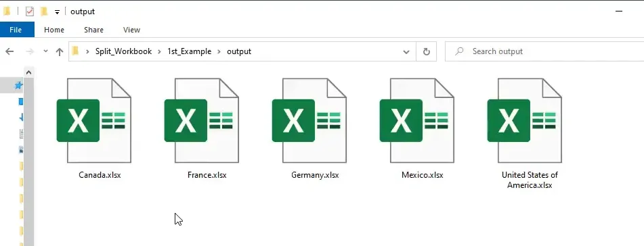This screenshot has width=644, height=246.
Task: Switch to the Home ribbon tab
Action: tap(54, 30)
